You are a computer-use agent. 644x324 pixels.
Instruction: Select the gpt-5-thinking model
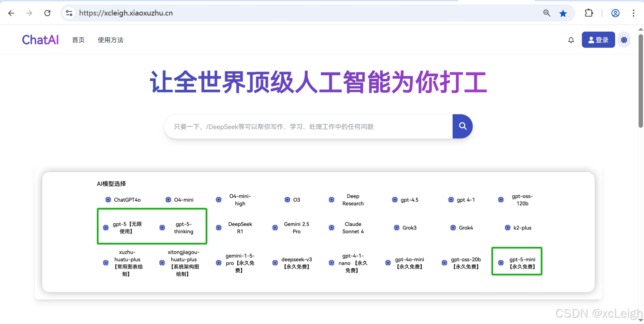(x=184, y=228)
